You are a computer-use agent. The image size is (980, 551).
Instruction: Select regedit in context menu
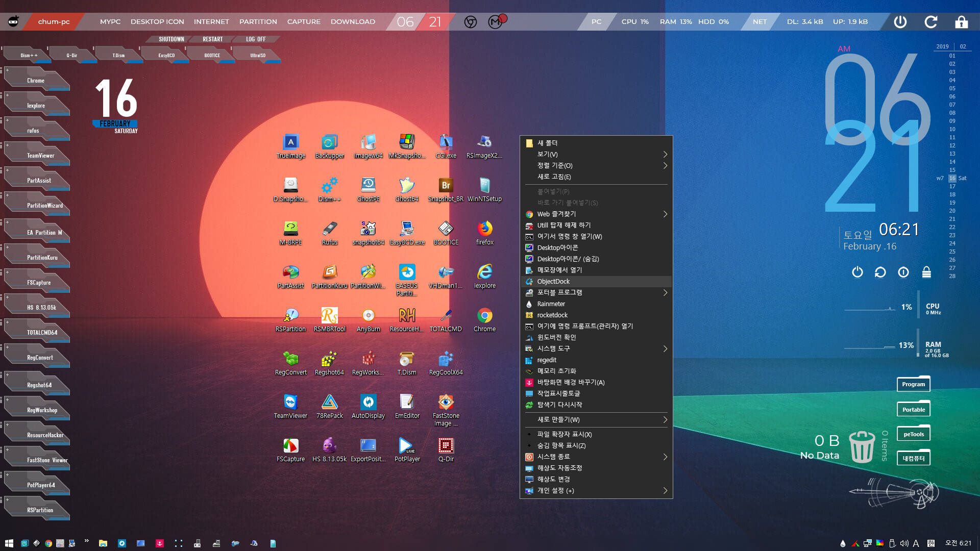pyautogui.click(x=596, y=360)
